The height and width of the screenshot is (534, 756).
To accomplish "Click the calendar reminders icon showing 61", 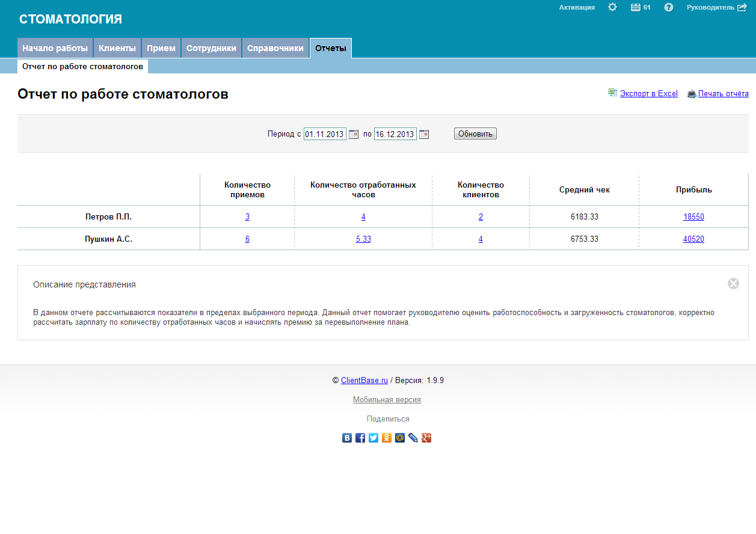I will tap(636, 7).
